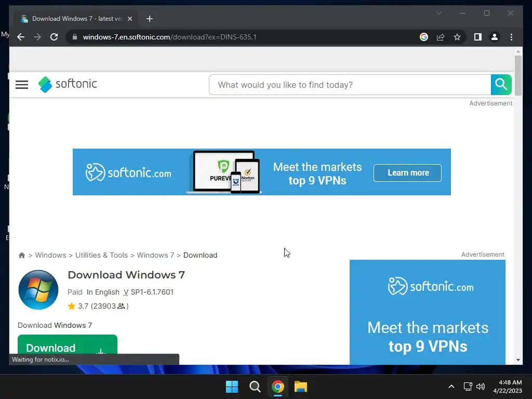The image size is (532, 399).
Task: Open Utilities & Tools breadcrumb link
Action: pyautogui.click(x=101, y=255)
